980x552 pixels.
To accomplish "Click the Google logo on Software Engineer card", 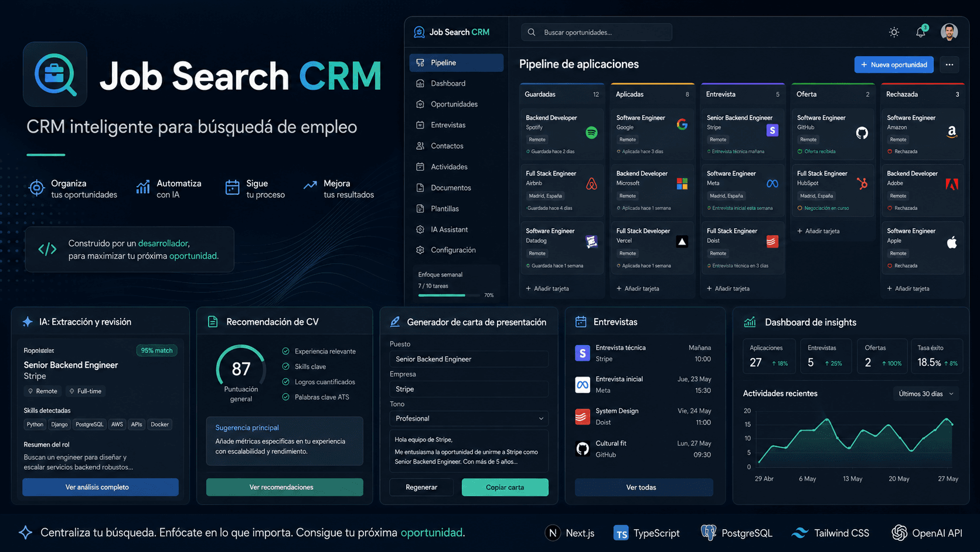I will click(682, 124).
